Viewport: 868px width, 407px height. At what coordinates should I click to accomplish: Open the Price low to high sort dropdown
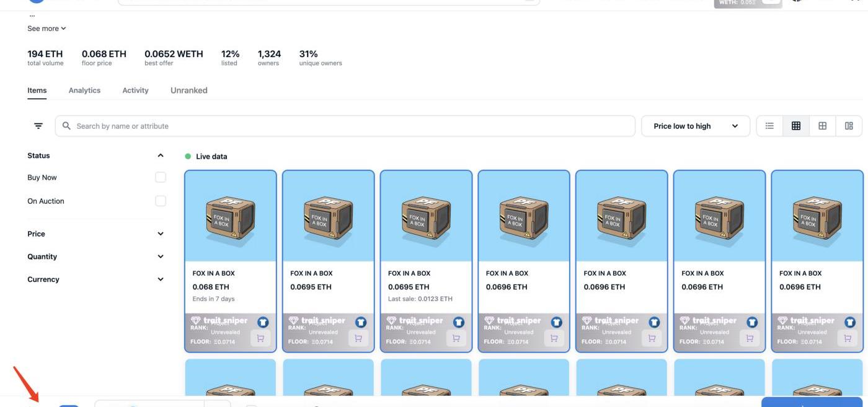click(x=696, y=126)
